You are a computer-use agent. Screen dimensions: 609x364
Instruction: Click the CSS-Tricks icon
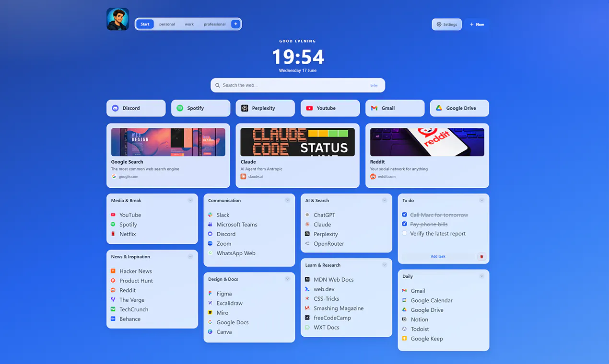[x=307, y=299]
